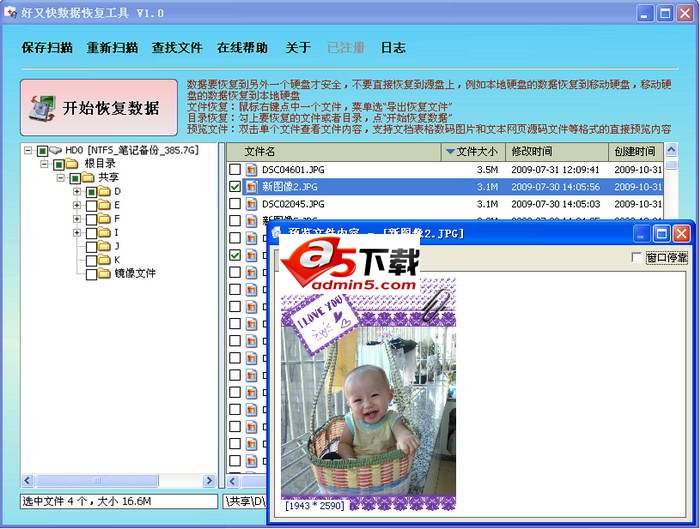Open the 在线帮助 menu item
The width and height of the screenshot is (700, 529).
pyautogui.click(x=242, y=47)
